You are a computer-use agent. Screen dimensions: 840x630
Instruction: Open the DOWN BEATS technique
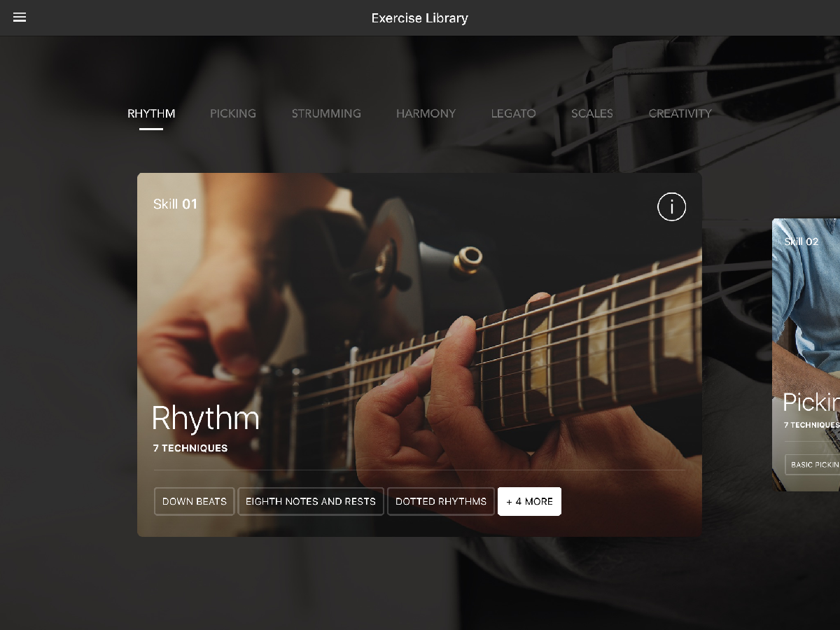[195, 501]
